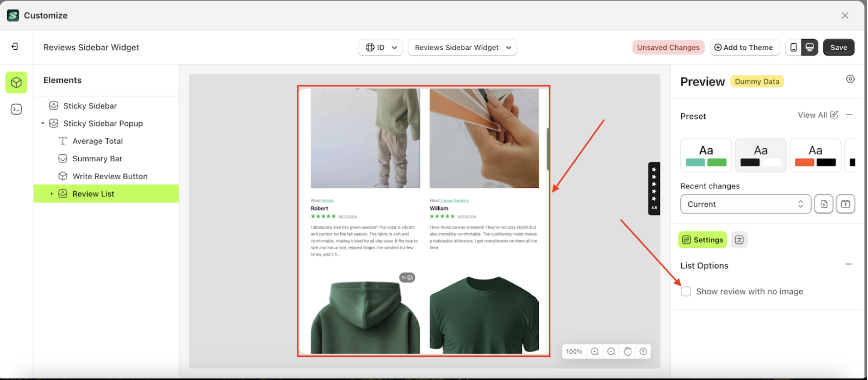Select the orange and black preset swatch
The height and width of the screenshot is (380, 868).
point(815,155)
